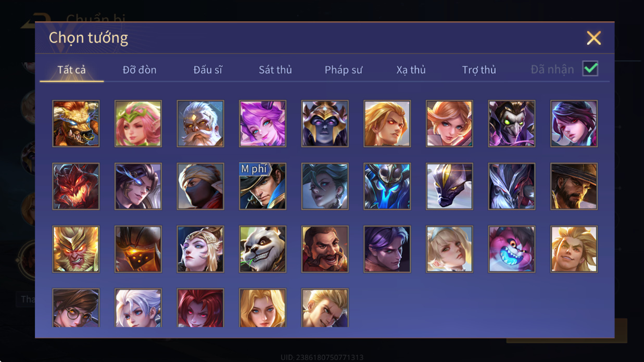
Task: Select the red demon-faced hero
Action: [75, 186]
